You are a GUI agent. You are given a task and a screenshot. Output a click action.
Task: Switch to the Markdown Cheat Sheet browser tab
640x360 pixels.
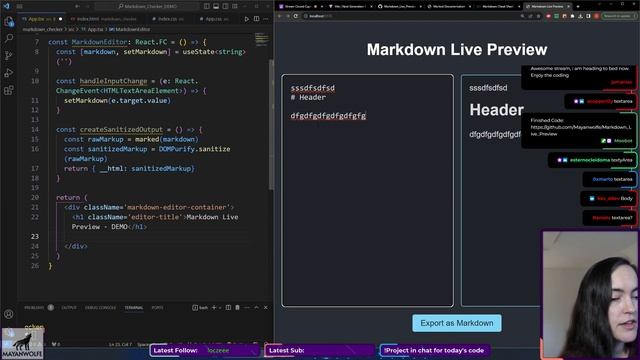click(498, 7)
